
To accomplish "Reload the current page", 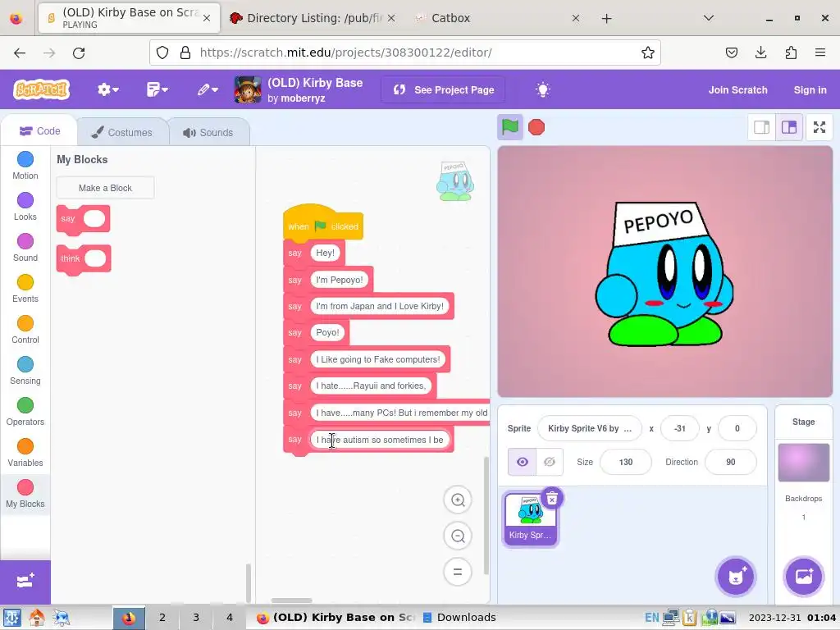I will coord(79,52).
